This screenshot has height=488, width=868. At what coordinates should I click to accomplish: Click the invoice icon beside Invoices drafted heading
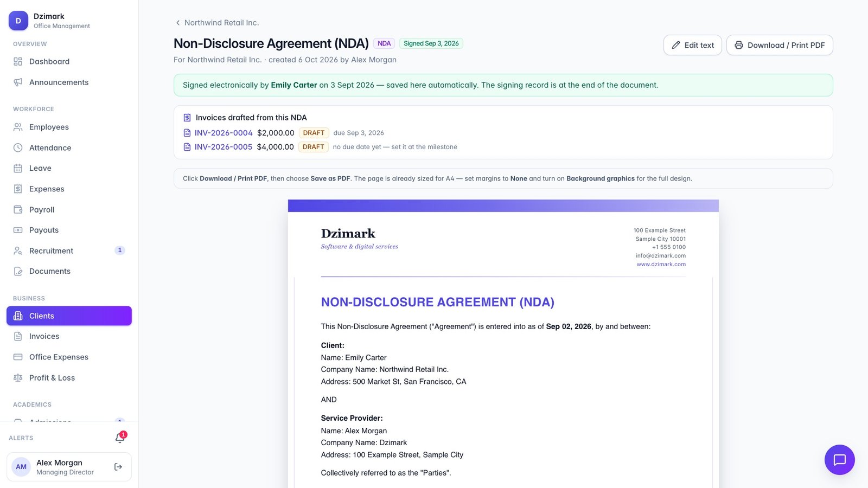click(187, 118)
